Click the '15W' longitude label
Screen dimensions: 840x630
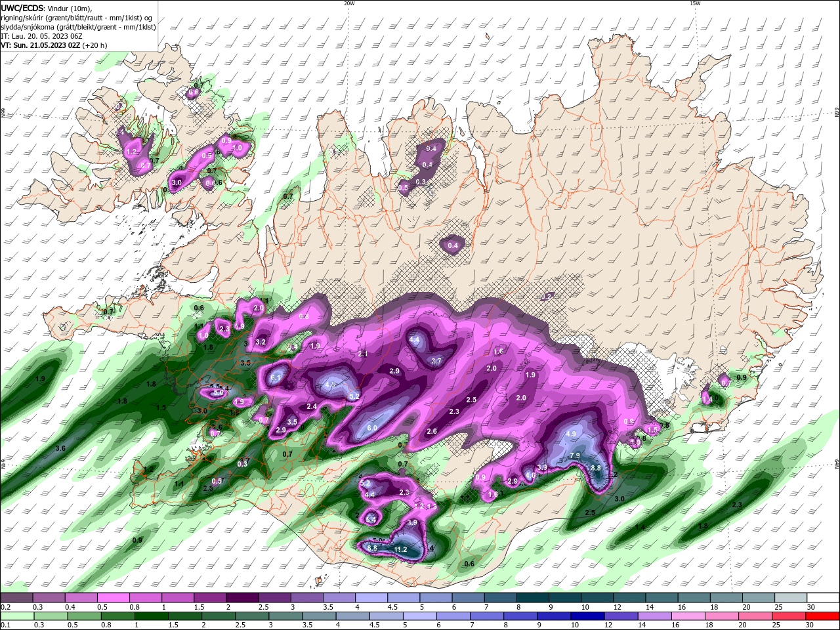pos(694,3)
